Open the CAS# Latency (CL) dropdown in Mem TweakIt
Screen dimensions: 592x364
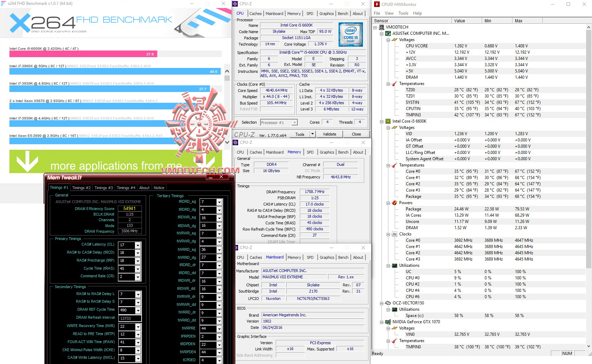pyautogui.click(x=138, y=245)
